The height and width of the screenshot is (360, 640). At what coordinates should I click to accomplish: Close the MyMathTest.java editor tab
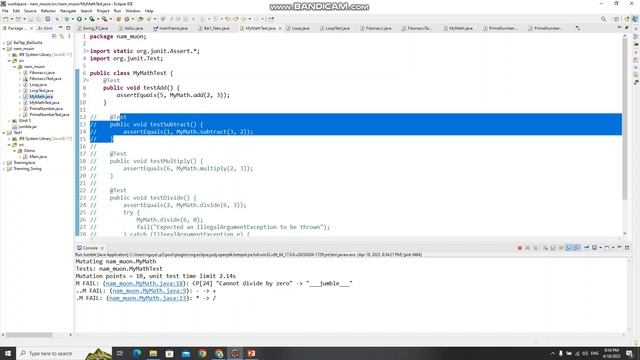(x=280, y=28)
